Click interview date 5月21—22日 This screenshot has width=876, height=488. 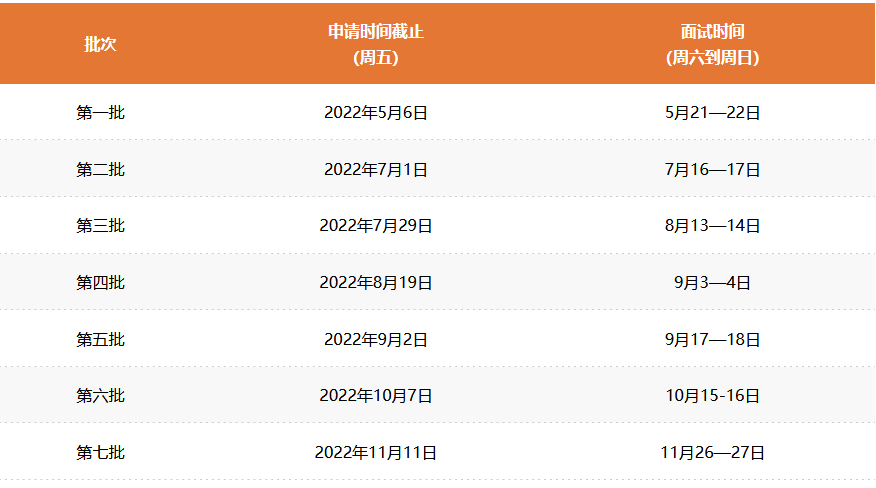click(x=712, y=113)
